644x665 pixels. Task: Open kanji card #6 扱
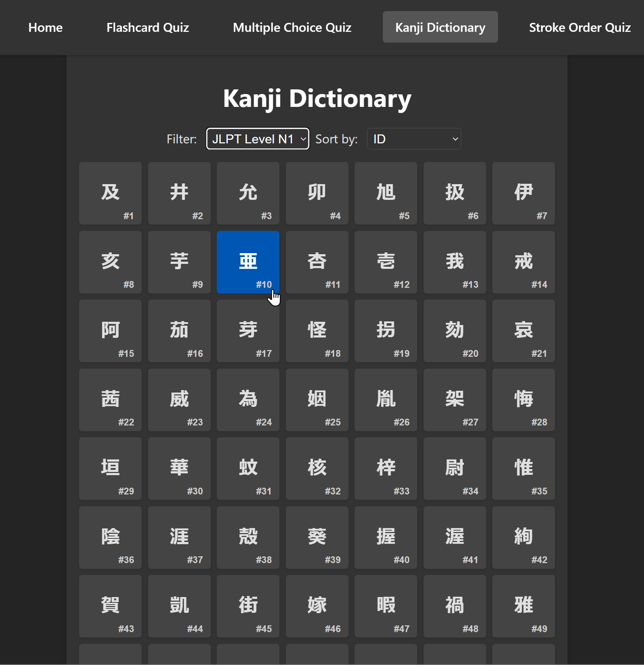(455, 193)
